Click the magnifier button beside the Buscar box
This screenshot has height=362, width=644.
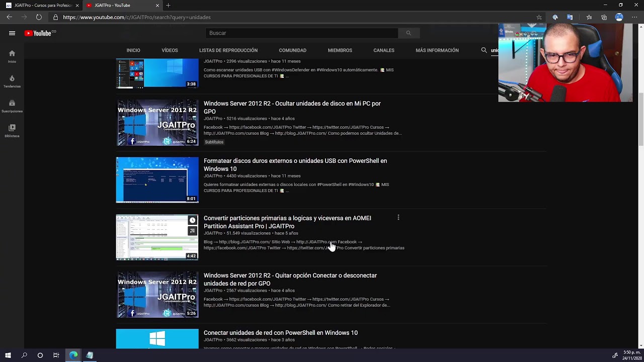pyautogui.click(x=409, y=33)
